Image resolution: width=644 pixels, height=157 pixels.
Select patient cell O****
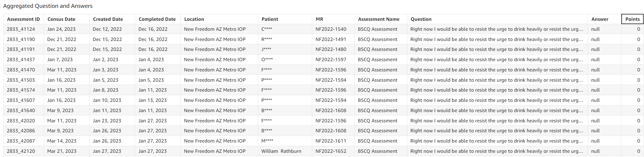[x=267, y=60]
